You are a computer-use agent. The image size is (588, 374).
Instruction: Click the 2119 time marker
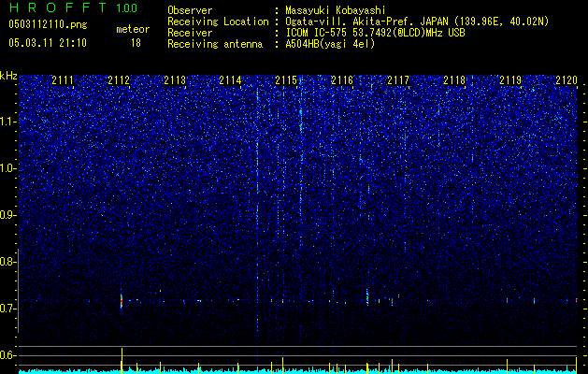click(510, 79)
